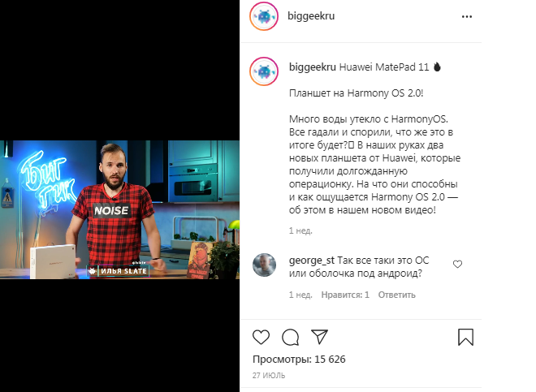Share the post via the paper plane icon
The image size is (536, 392).
click(x=320, y=337)
